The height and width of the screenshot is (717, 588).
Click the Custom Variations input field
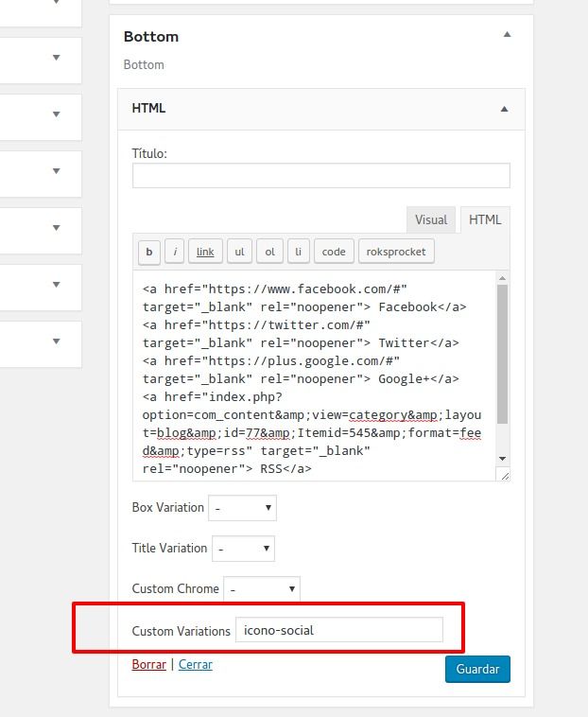click(339, 630)
